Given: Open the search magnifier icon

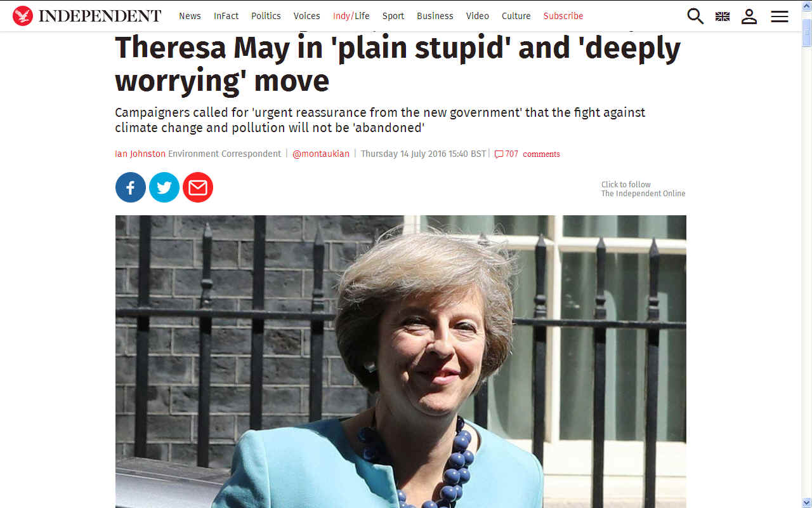Looking at the screenshot, I should click(695, 16).
